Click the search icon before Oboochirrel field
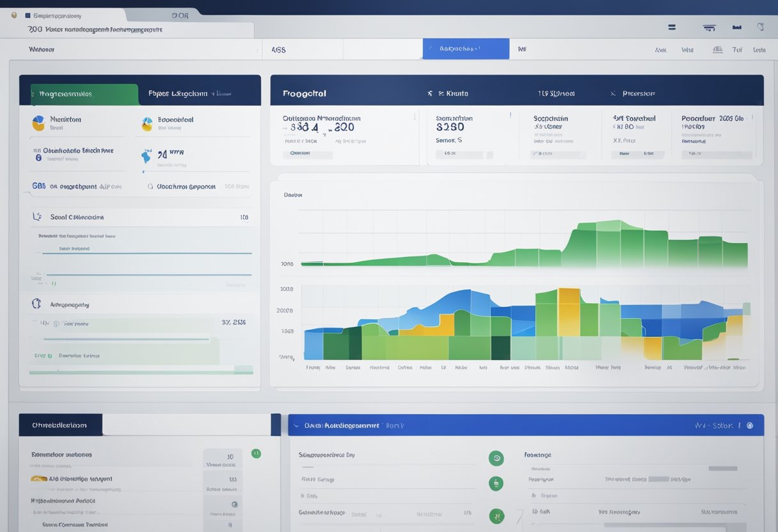Image resolution: width=778 pixels, height=532 pixels. pos(150,187)
